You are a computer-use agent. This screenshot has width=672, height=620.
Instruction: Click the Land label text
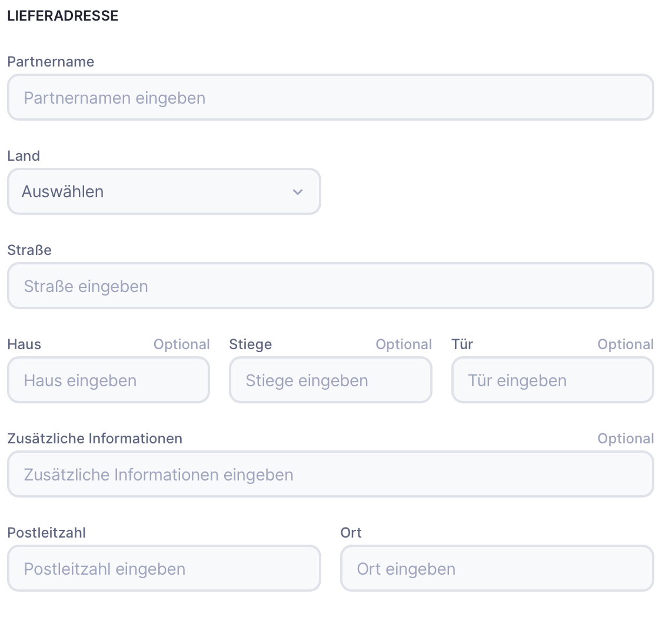click(x=24, y=156)
